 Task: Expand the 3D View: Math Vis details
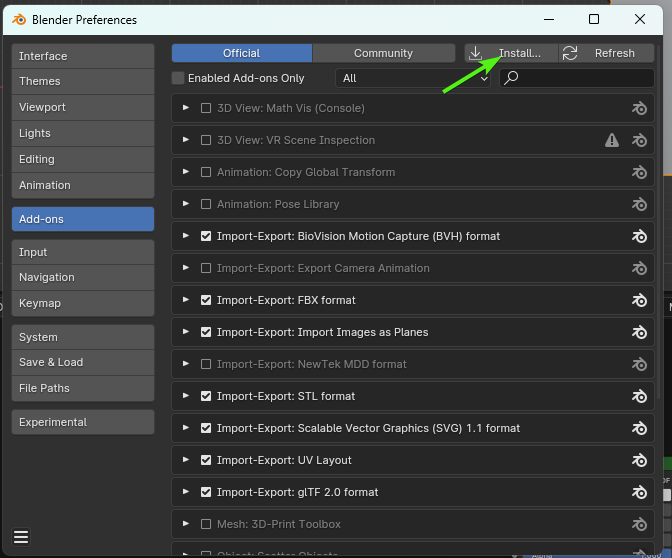[186, 108]
